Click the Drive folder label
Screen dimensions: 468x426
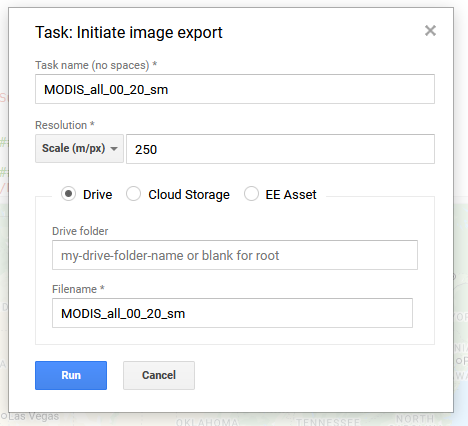pyautogui.click(x=80, y=231)
